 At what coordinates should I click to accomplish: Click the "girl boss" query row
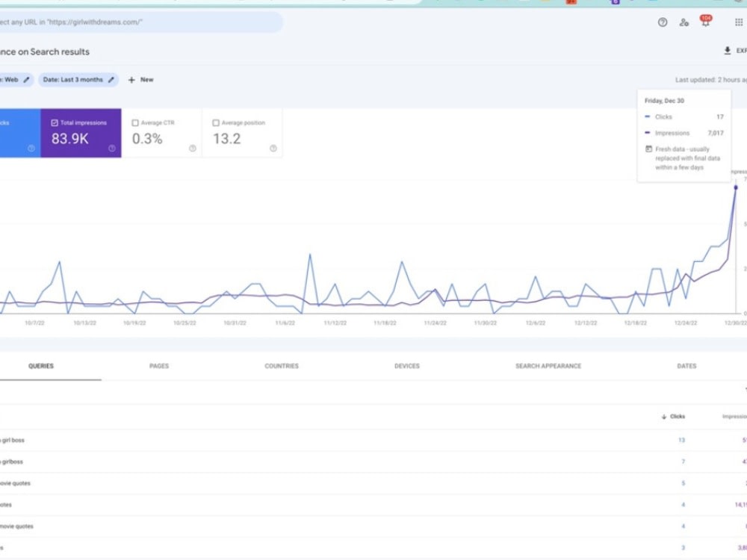(x=373, y=440)
